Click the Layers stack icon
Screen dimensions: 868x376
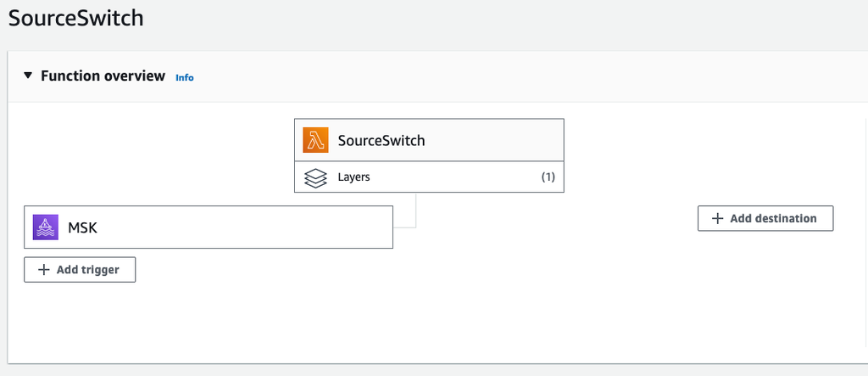(x=315, y=177)
